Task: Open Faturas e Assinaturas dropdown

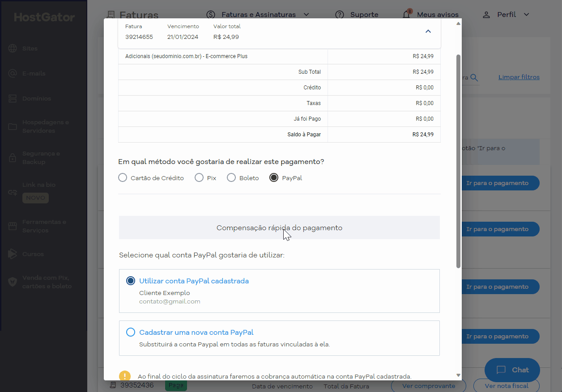Action: coord(258,15)
